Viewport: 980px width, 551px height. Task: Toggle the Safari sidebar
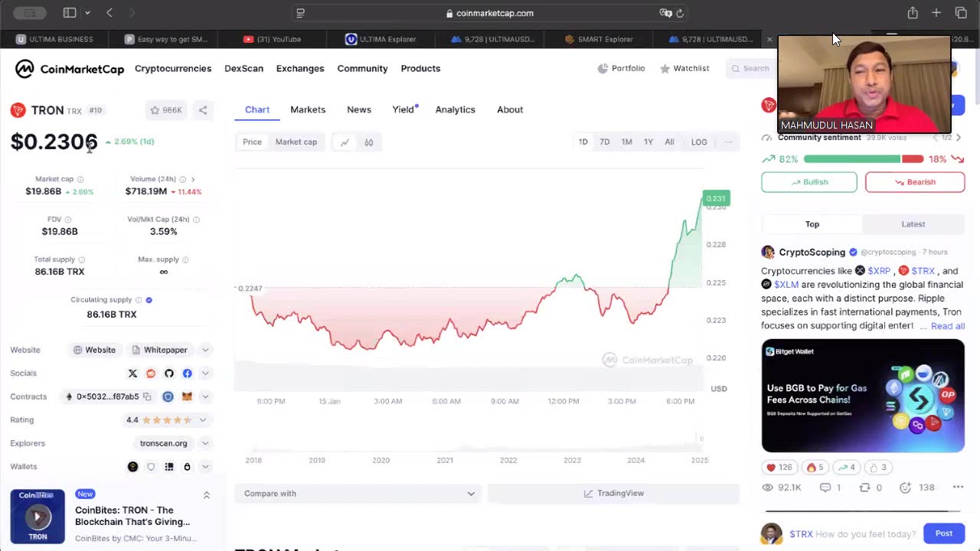tap(70, 13)
